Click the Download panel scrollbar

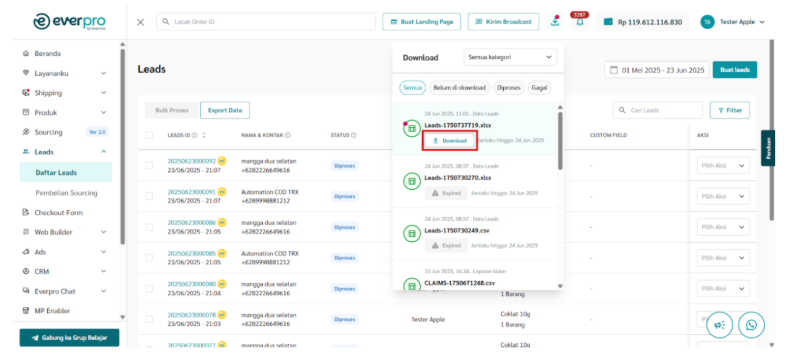[561, 141]
